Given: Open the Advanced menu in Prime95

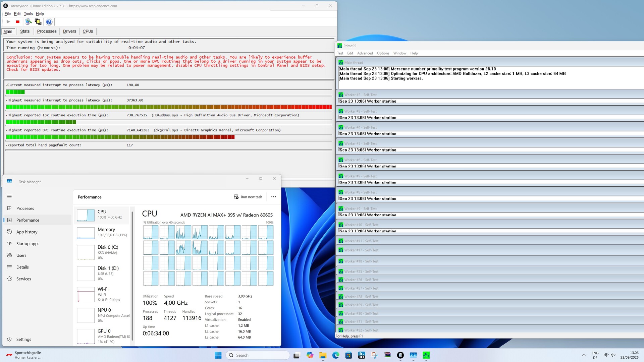Looking at the screenshot, I should pyautogui.click(x=365, y=53).
